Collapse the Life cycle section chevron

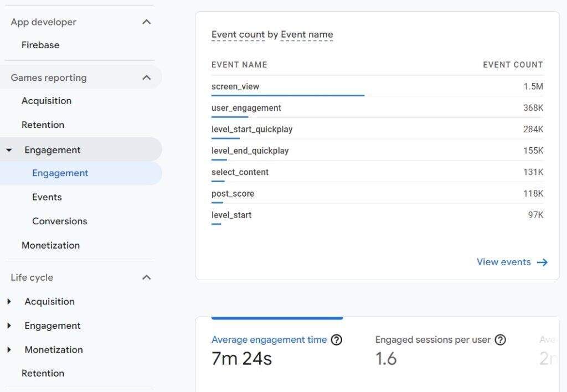click(146, 277)
